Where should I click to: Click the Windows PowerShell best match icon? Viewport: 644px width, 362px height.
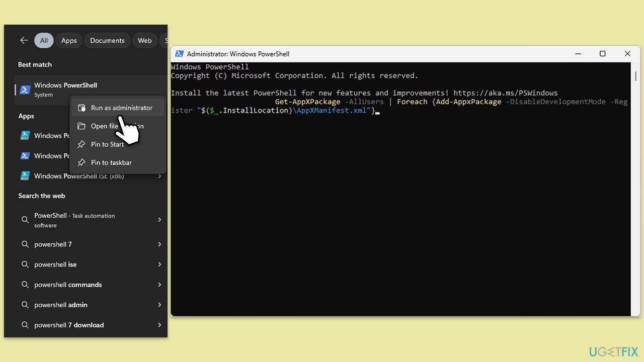[25, 89]
